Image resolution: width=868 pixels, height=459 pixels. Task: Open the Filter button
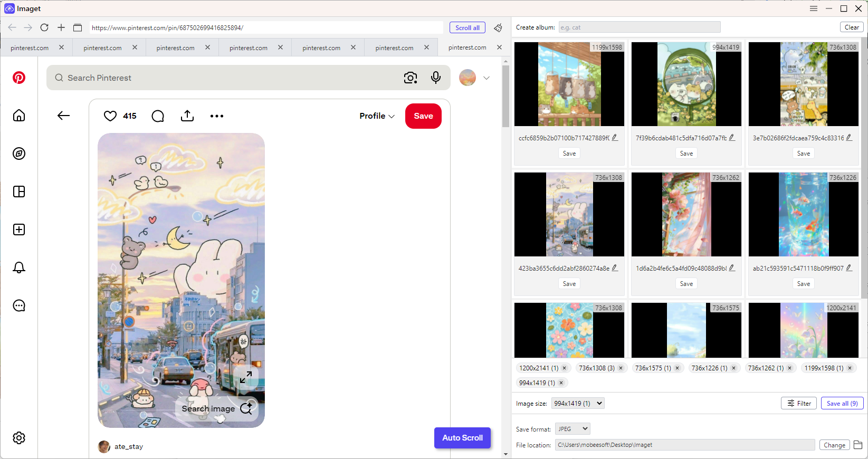799,403
